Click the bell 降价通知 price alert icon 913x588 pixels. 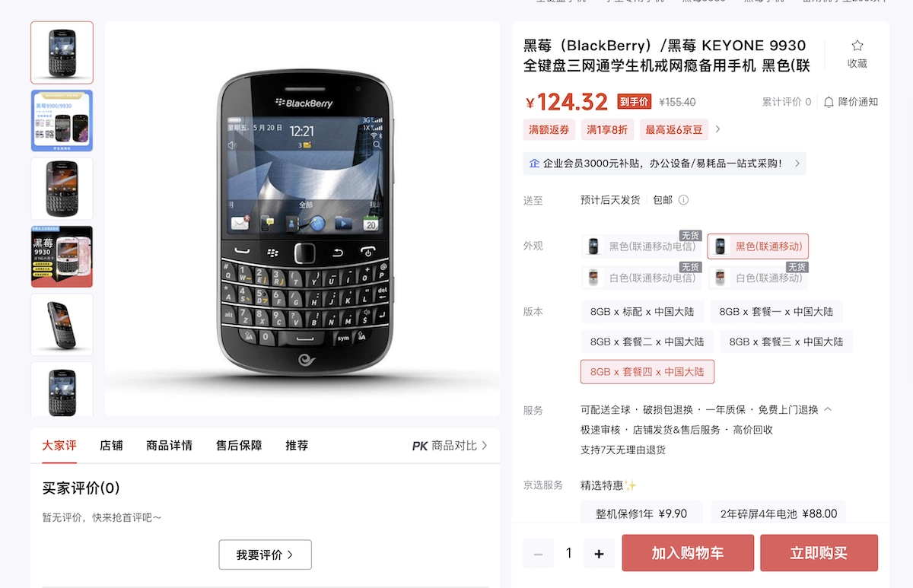(x=829, y=102)
